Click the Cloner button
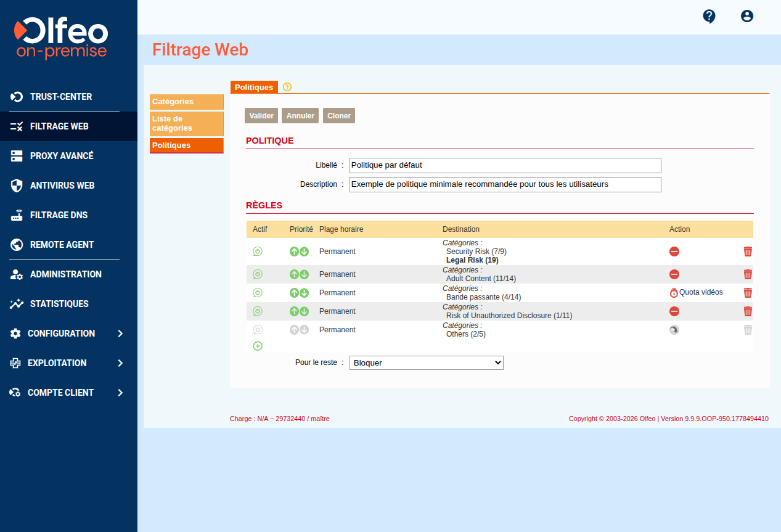 coord(339,116)
